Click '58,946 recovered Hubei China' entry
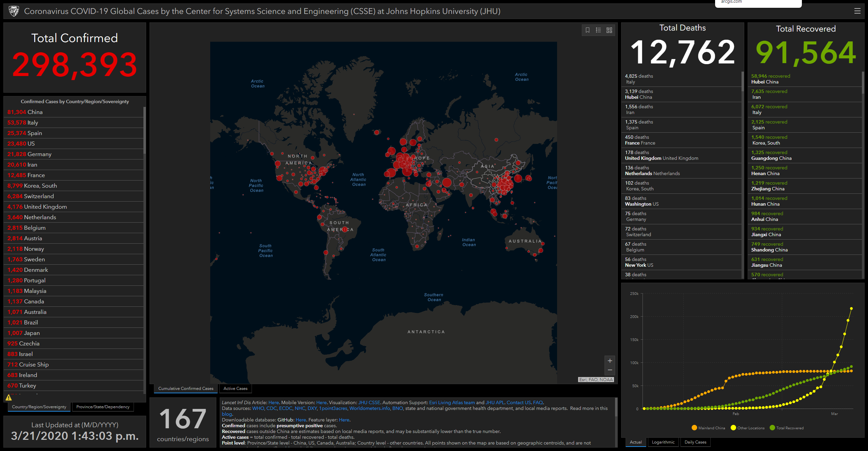Image resolution: width=868 pixels, height=451 pixels. pos(805,79)
